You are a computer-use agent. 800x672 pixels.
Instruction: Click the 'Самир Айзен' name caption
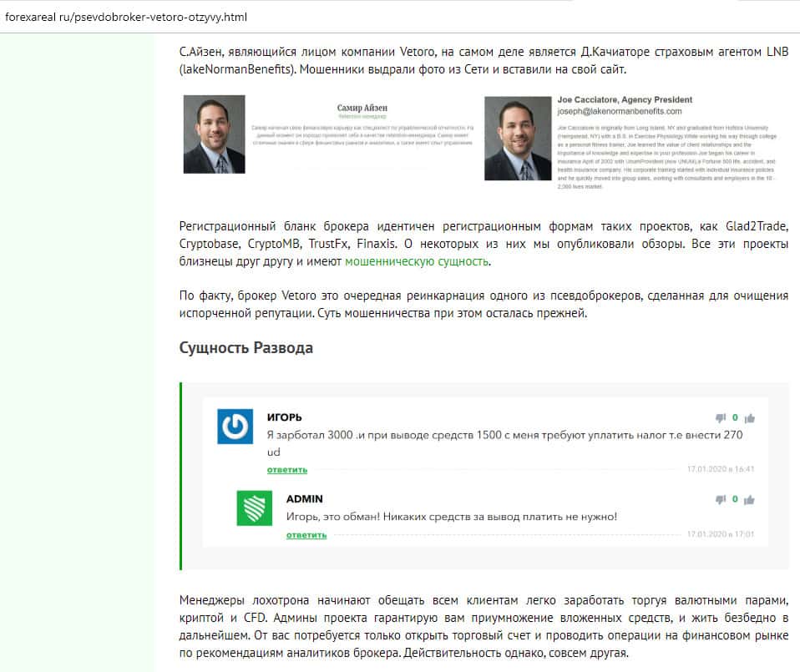click(362, 108)
